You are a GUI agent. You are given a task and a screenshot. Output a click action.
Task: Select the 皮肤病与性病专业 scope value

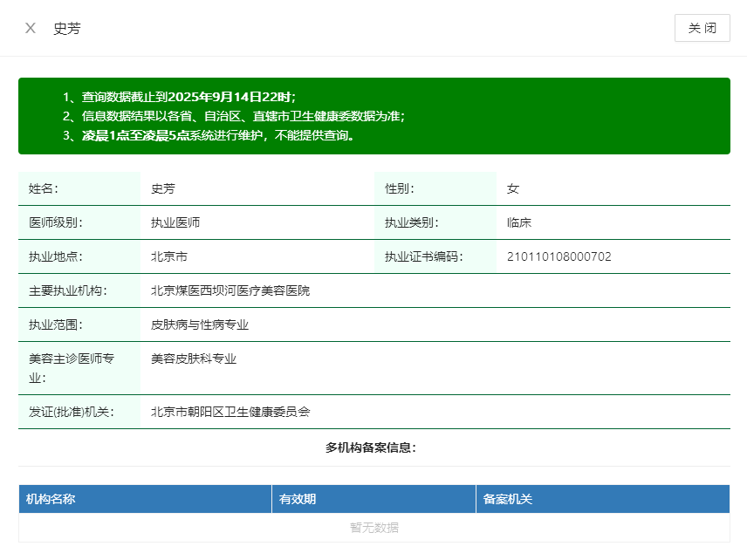(200, 324)
